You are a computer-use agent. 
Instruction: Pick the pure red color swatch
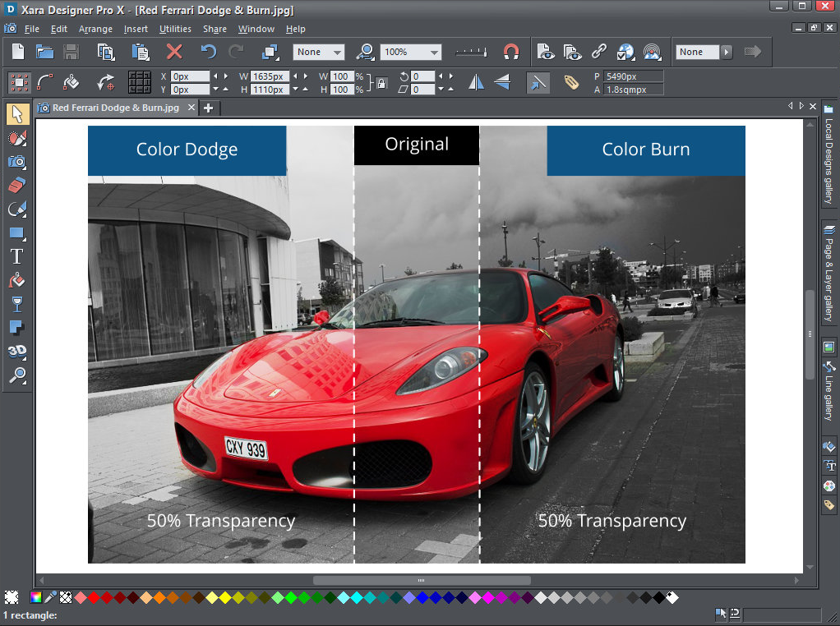[94, 597]
